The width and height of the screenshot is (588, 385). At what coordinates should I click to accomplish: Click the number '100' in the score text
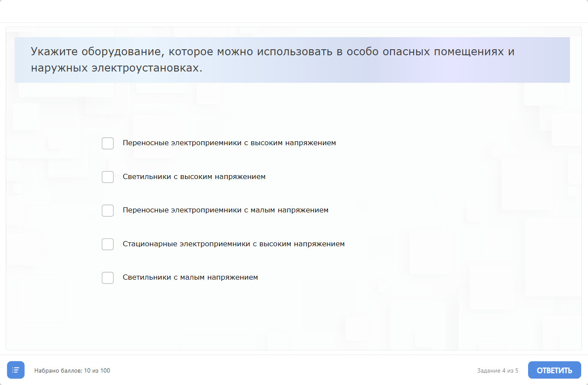pyautogui.click(x=105, y=371)
